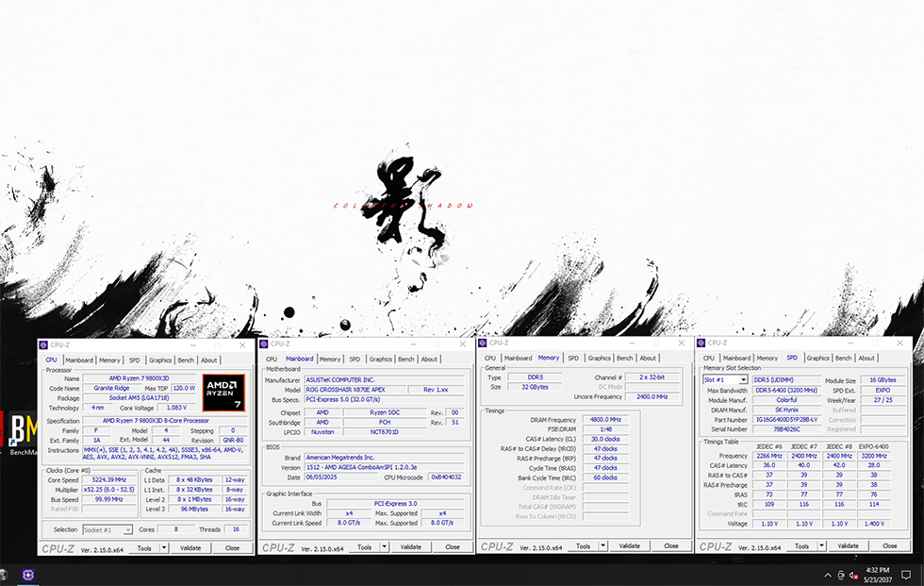The image size is (924, 586).
Task: Open the About tab in the SPD-tab window
Action: (x=866, y=358)
